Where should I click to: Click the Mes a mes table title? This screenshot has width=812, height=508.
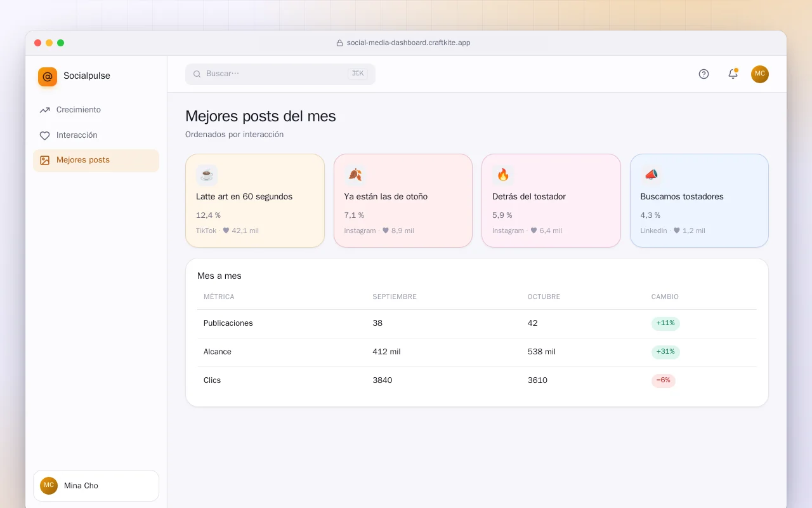pyautogui.click(x=219, y=276)
